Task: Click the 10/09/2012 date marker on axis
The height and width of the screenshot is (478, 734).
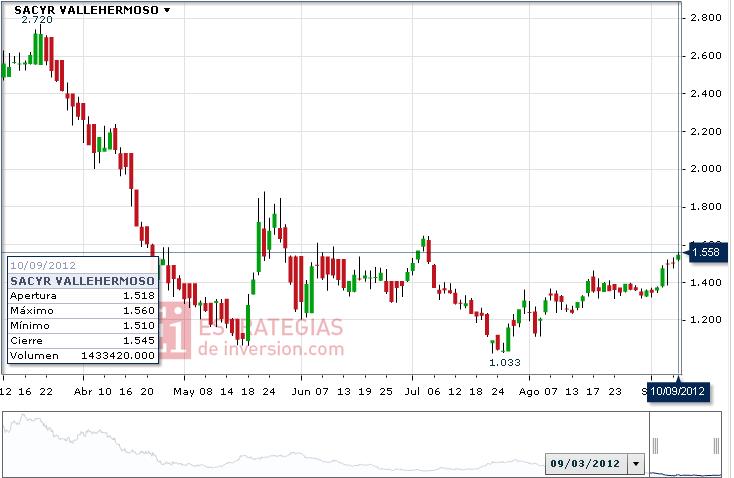Action: click(677, 390)
